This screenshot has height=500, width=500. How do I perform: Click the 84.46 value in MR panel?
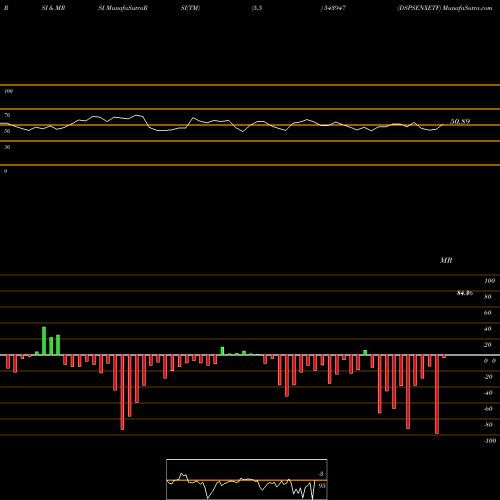coord(465,293)
